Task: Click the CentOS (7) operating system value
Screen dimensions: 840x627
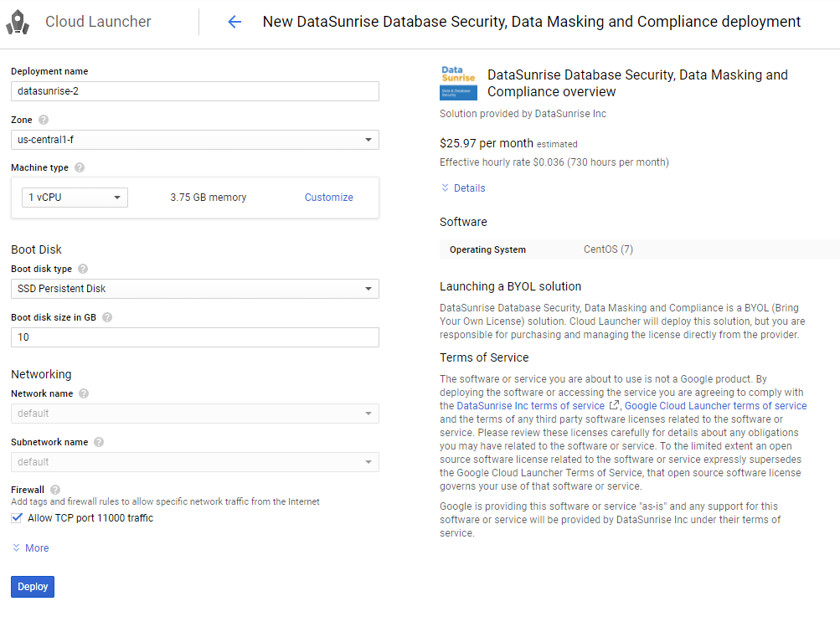Action: pos(608,249)
